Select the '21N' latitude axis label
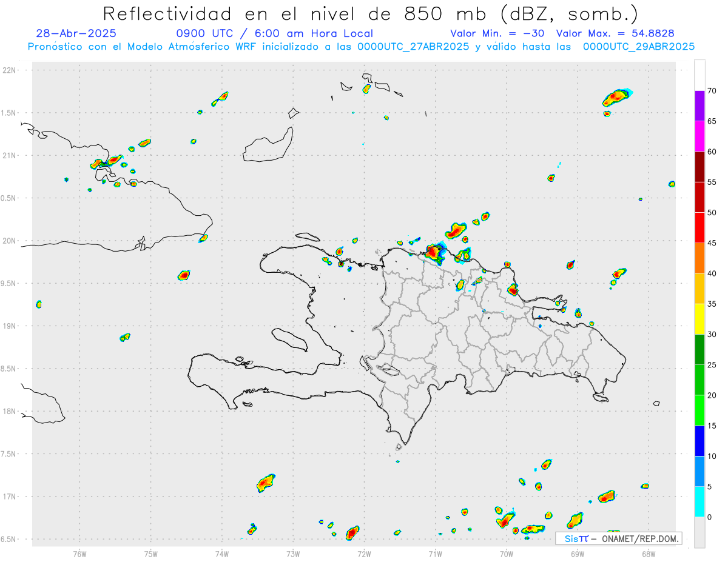This screenshot has width=728, height=562. point(10,155)
